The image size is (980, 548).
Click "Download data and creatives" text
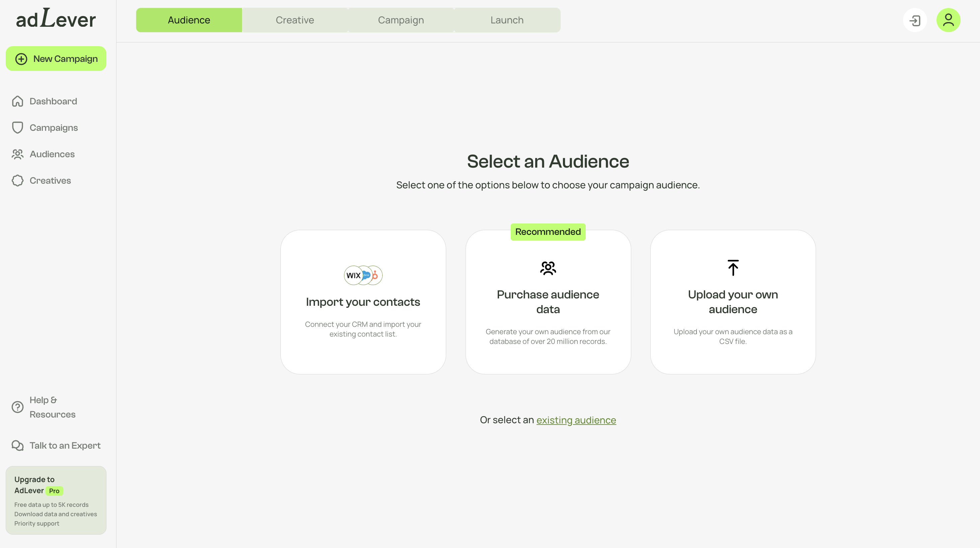[x=56, y=514]
